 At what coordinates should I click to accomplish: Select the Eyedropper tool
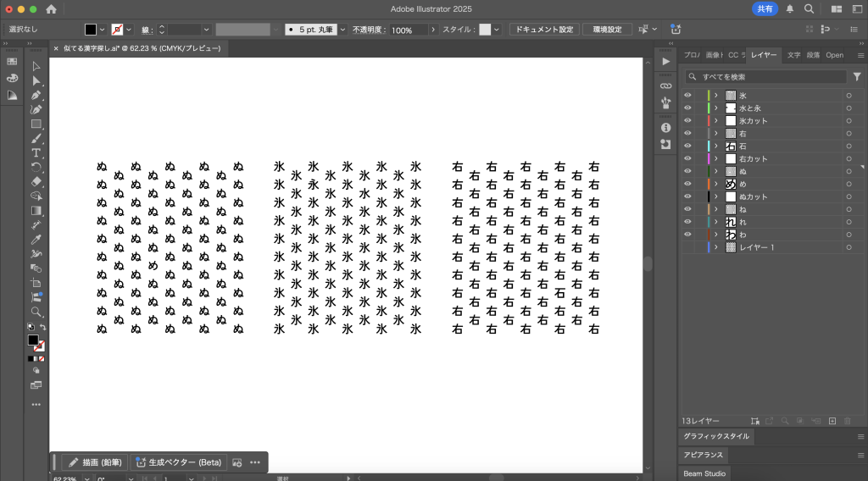pos(36,240)
